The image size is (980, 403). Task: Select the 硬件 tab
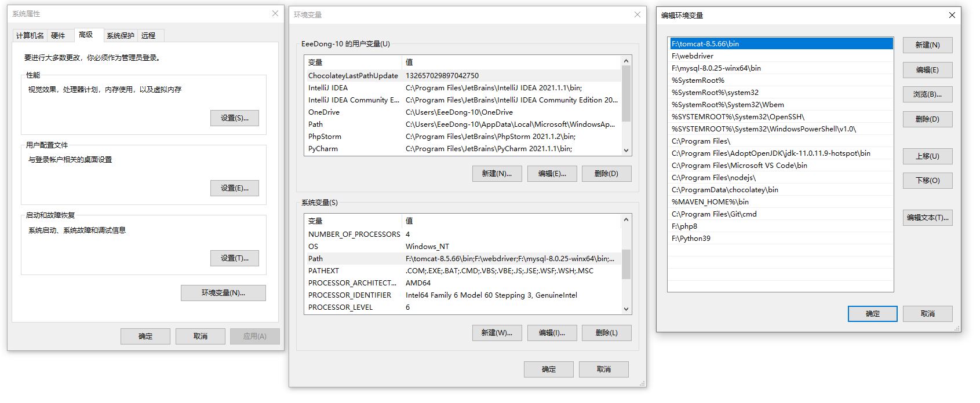point(58,35)
